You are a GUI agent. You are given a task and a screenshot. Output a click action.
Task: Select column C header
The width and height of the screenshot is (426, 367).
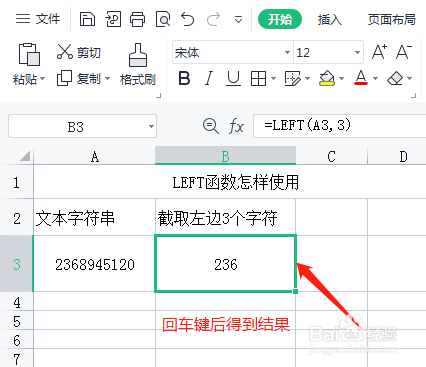(331, 156)
